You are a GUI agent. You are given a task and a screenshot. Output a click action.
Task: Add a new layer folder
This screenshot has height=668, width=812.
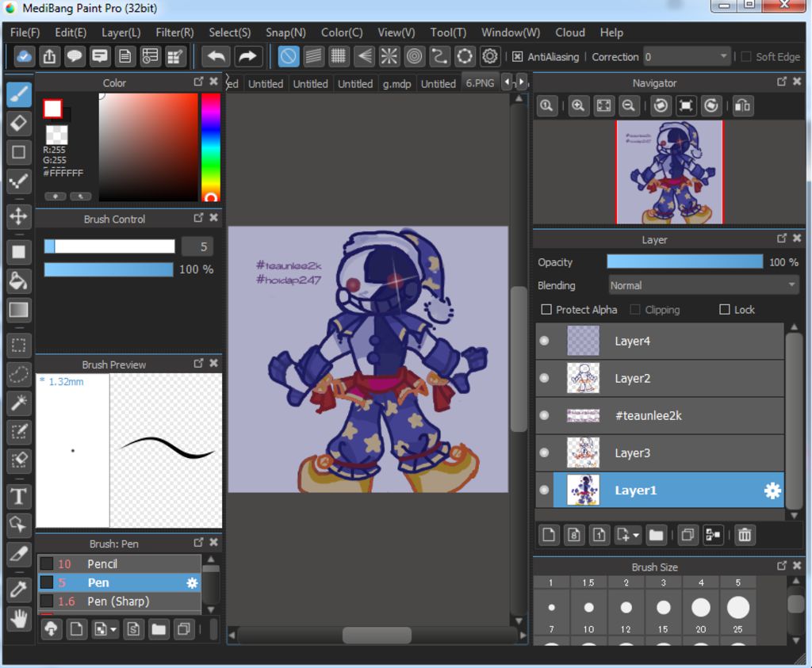click(x=656, y=535)
